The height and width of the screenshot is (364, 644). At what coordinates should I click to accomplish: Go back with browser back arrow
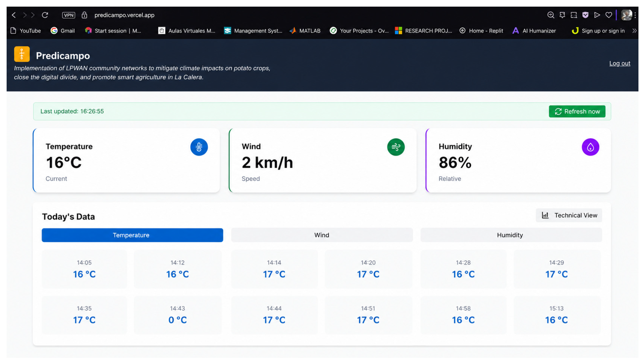14,15
